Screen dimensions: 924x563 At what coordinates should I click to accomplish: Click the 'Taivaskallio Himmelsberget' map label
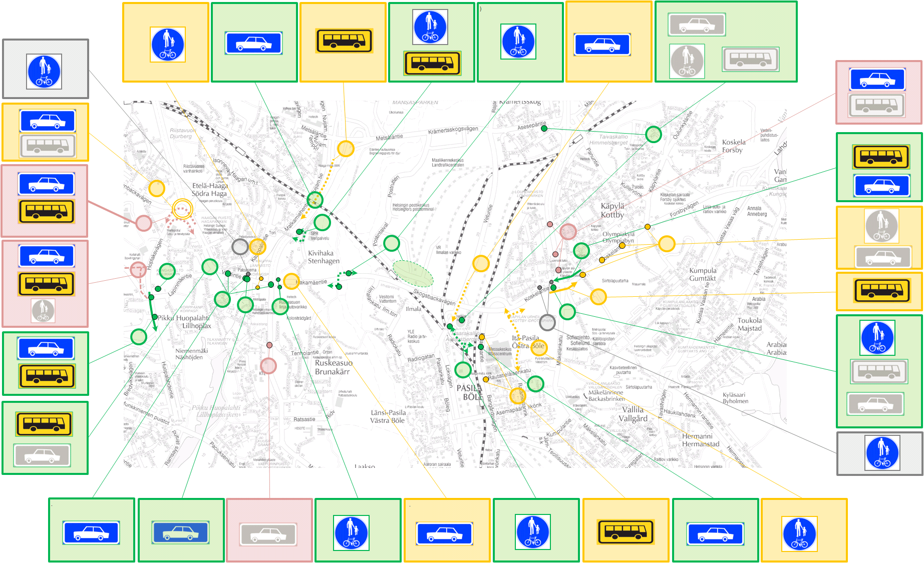coord(609,140)
